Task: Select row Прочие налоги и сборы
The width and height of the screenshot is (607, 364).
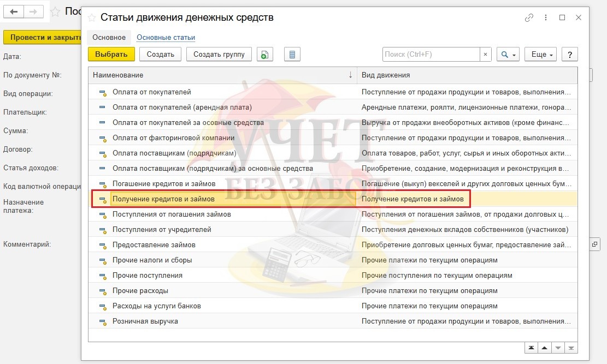Action: click(x=333, y=260)
